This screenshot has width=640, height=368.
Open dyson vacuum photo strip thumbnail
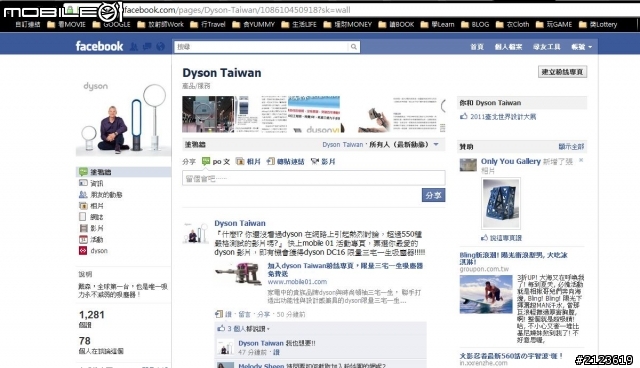(x=314, y=114)
